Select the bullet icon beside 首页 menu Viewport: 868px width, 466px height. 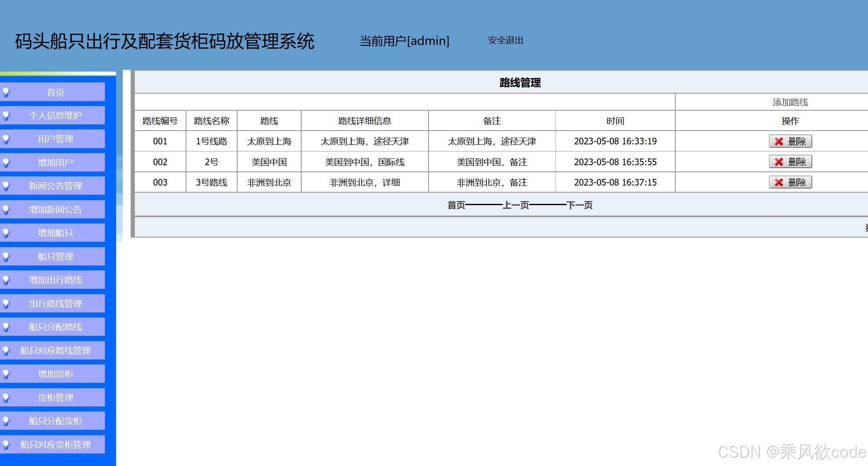coord(6,92)
